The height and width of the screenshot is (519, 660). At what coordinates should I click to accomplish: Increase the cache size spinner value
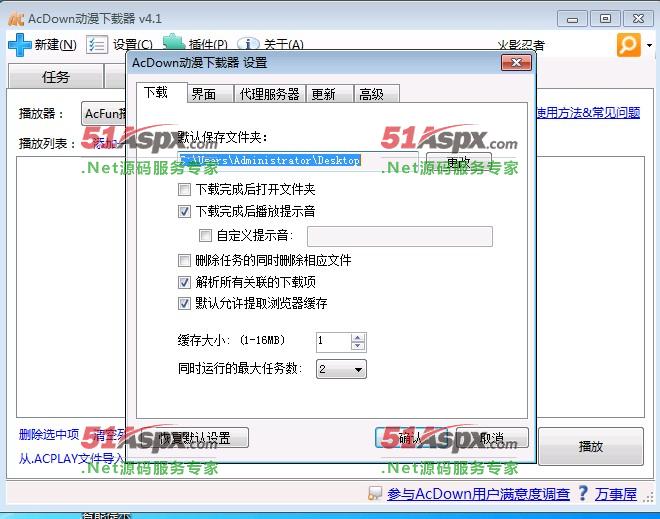coord(358,338)
